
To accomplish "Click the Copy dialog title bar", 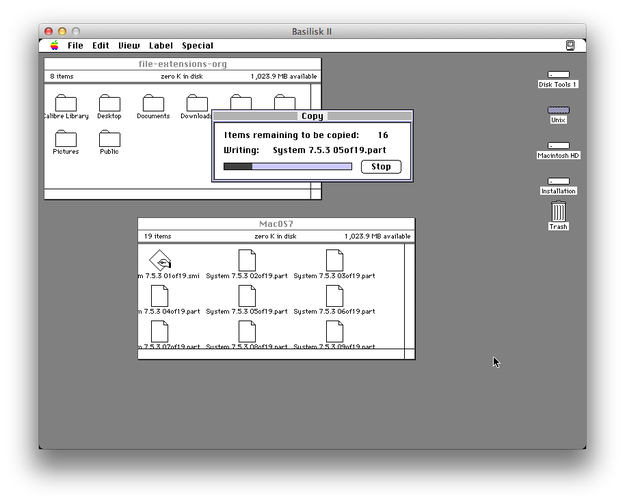I will point(312,116).
